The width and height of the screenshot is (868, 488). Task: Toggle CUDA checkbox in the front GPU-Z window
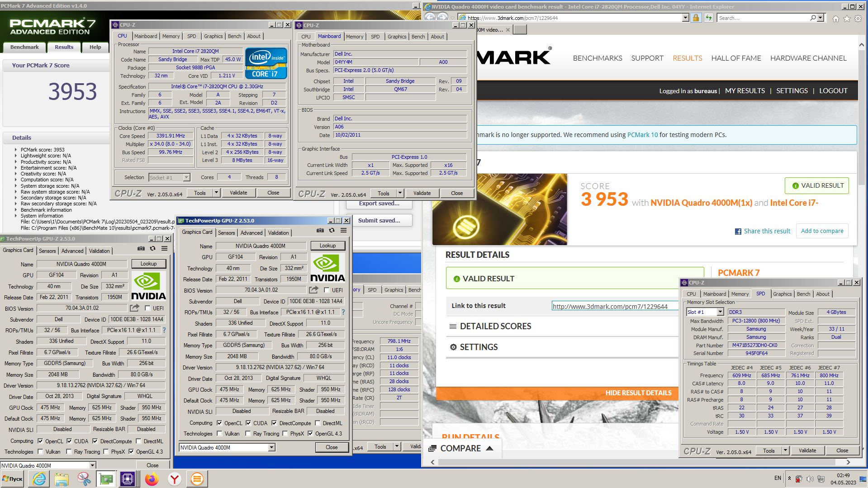click(248, 423)
